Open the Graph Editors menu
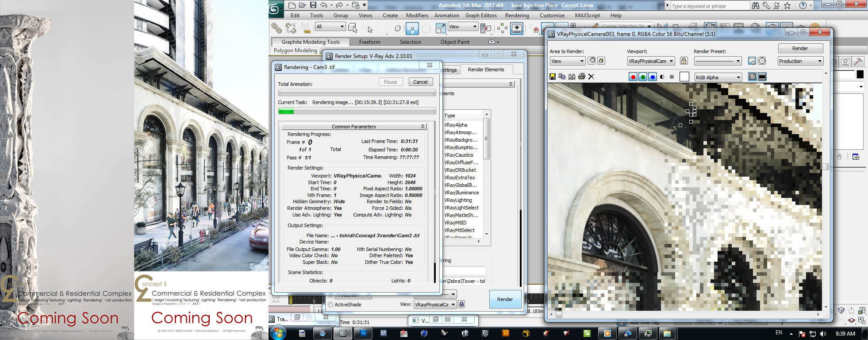This screenshot has height=340, width=868. (481, 15)
